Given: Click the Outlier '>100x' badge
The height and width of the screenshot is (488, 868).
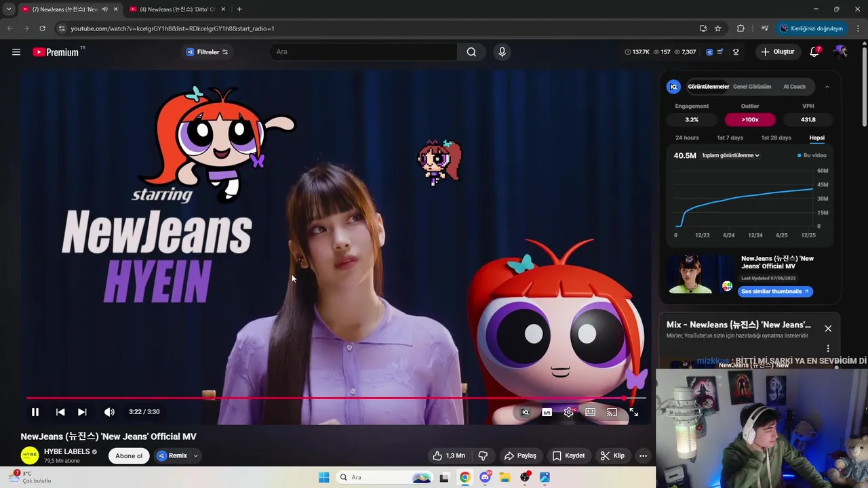Looking at the screenshot, I should (750, 119).
